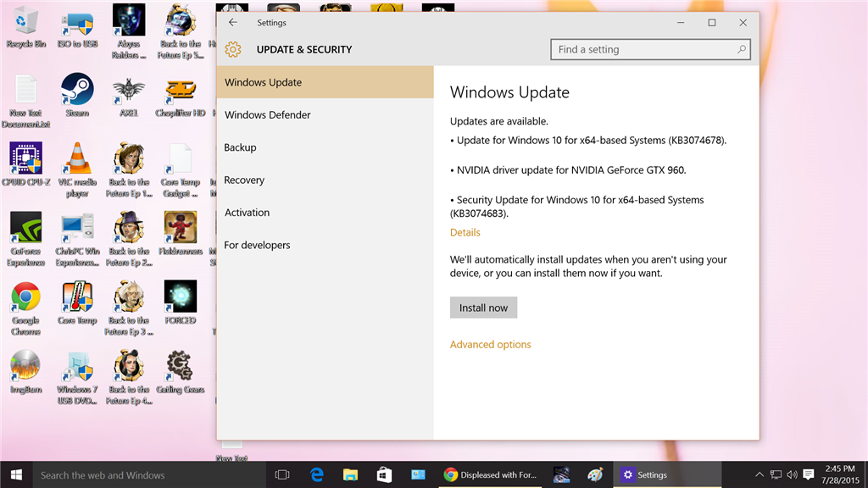868x488 pixels.
Task: Show hidden tray icons chevron
Action: [x=759, y=474]
